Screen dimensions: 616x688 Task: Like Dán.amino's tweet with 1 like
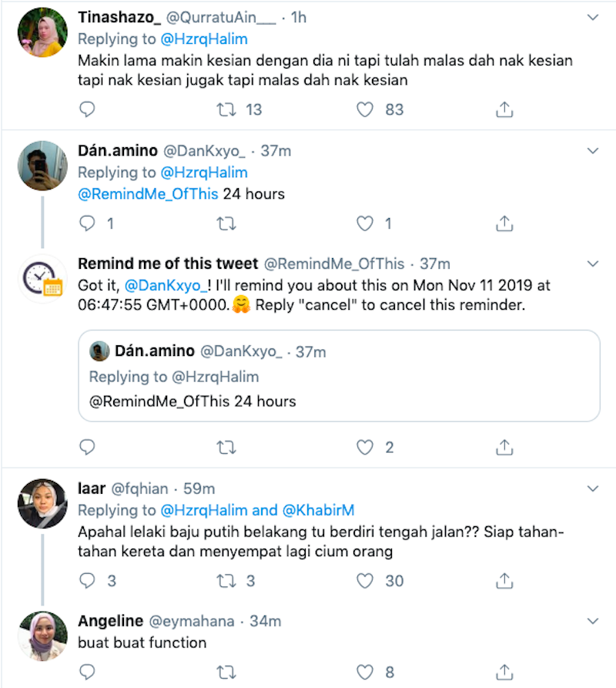[366, 224]
